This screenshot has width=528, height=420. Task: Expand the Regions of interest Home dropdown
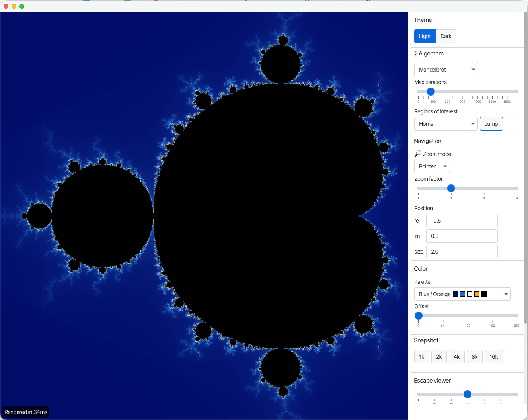[x=446, y=124]
